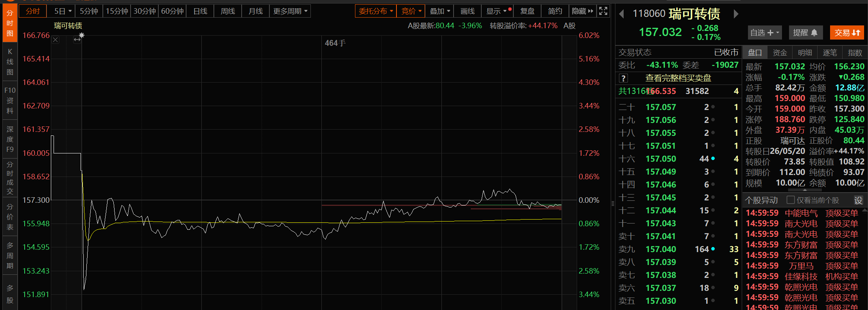Viewport: 868px width, 310px height.
Task: Click the 转股价 73.85 value
Action: [794, 162]
